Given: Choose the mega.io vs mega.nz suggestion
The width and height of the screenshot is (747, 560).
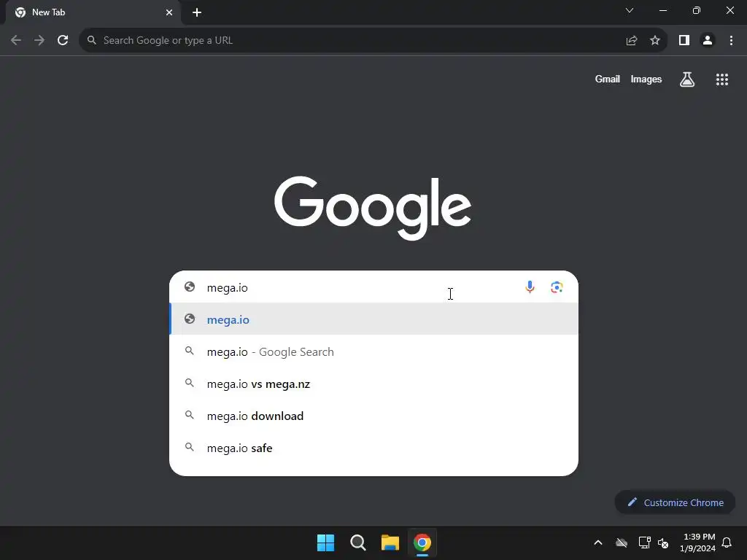Looking at the screenshot, I should click(374, 384).
